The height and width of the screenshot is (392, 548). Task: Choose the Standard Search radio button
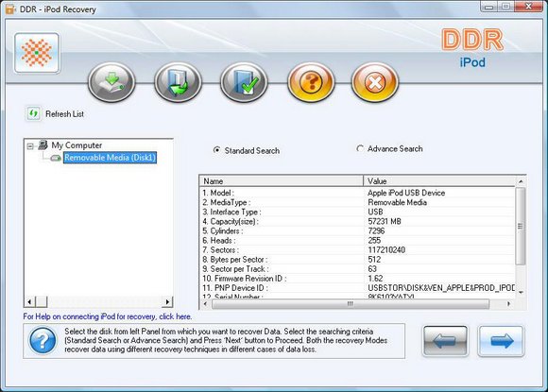[216, 150]
